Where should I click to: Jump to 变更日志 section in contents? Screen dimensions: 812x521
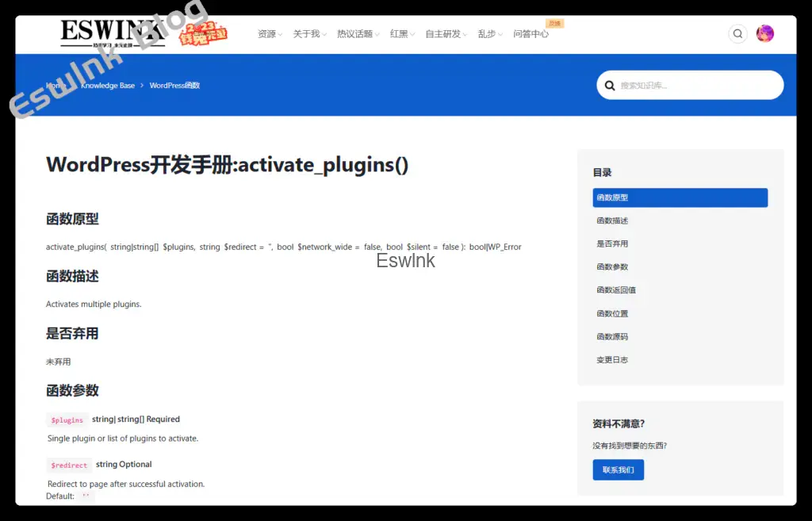[x=612, y=359]
